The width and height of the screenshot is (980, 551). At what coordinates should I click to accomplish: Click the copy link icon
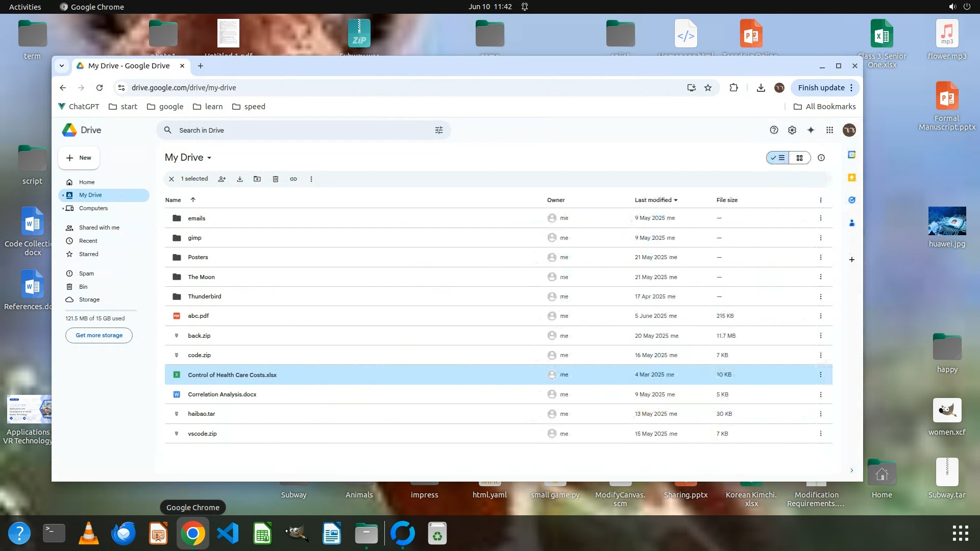(293, 179)
